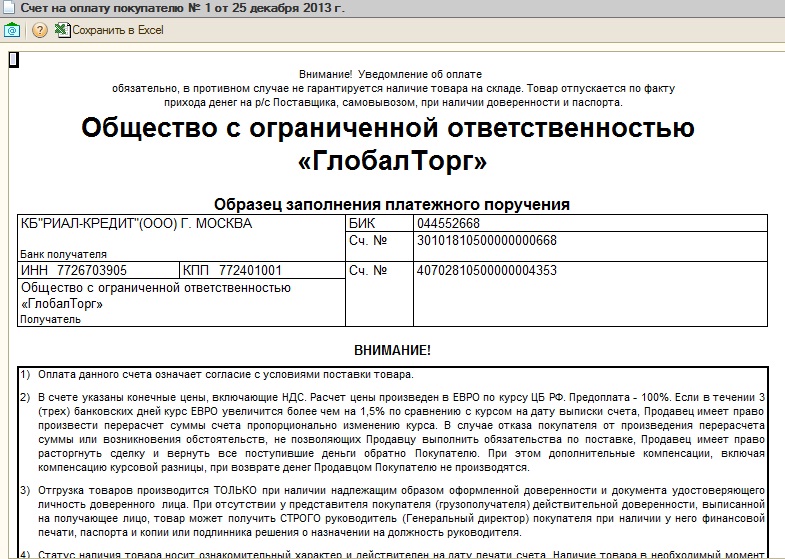Viewport: 785px width, 559px height.
Task: Click the Excel icon in the toolbar
Action: (x=62, y=30)
